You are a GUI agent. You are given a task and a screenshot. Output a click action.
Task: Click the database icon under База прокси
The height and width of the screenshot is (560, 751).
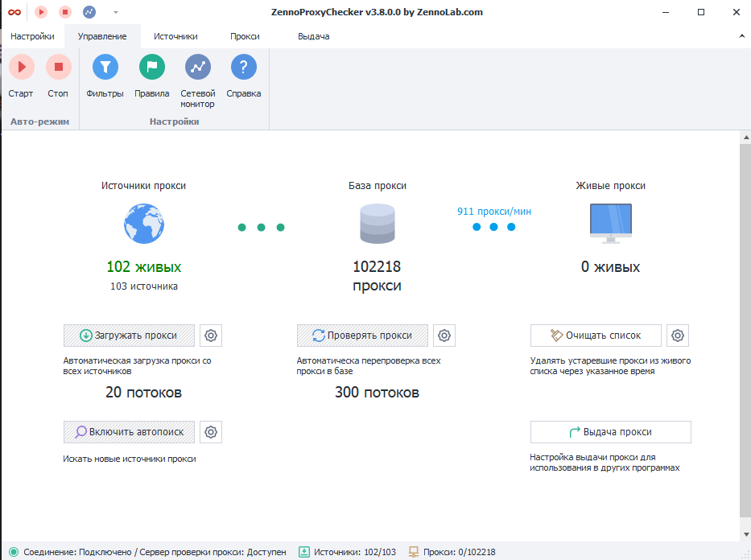pos(378,224)
